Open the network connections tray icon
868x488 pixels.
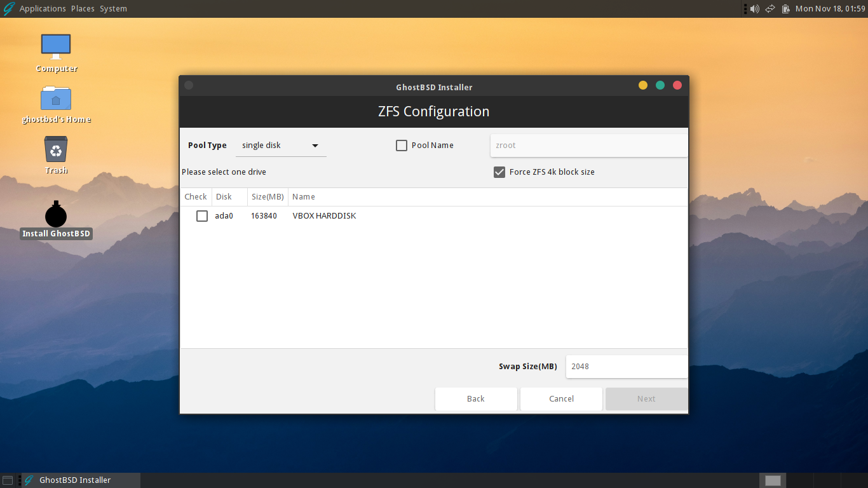770,9
